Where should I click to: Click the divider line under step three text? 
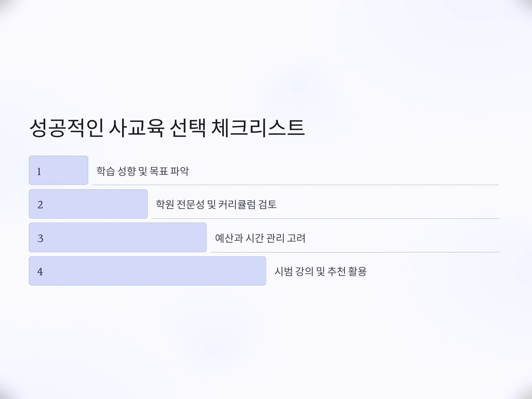point(355,252)
